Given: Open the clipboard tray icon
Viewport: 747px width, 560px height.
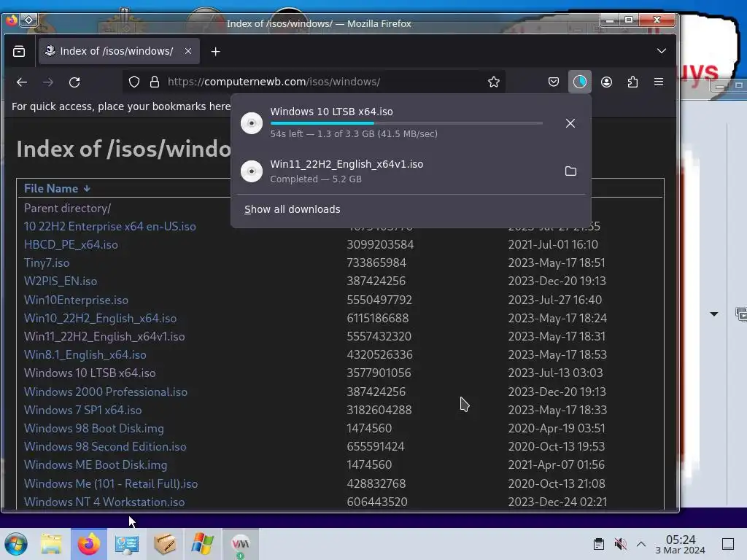Looking at the screenshot, I should click(599, 544).
